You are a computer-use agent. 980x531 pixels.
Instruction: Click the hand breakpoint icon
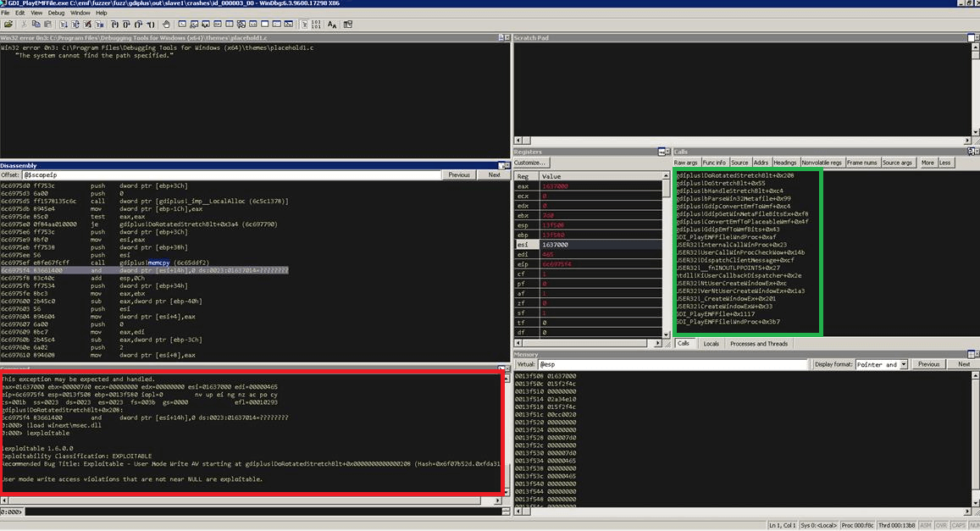click(x=166, y=25)
